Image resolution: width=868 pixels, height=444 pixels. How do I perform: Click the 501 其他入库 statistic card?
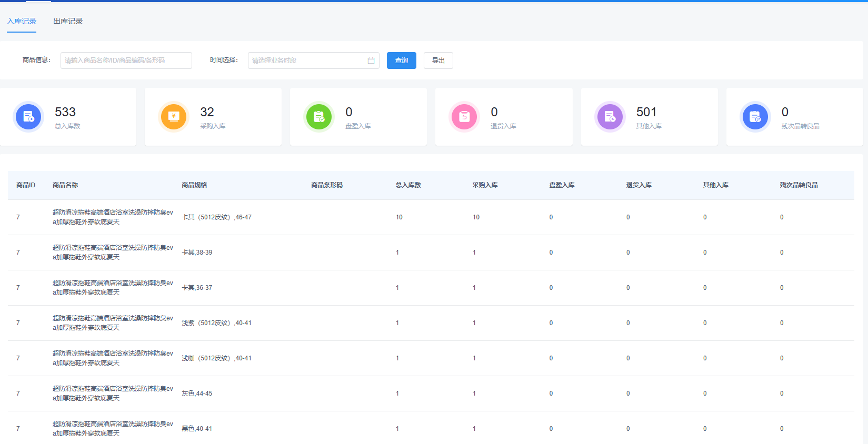click(649, 117)
